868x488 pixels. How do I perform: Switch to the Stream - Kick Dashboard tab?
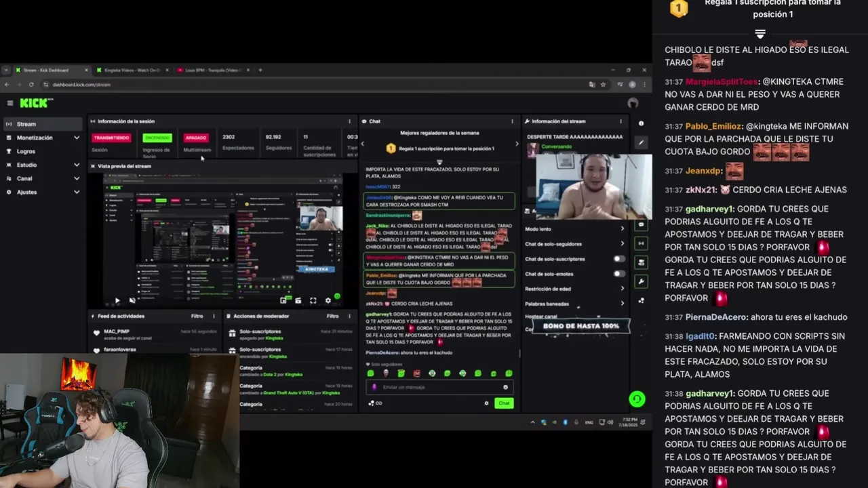tap(51, 70)
